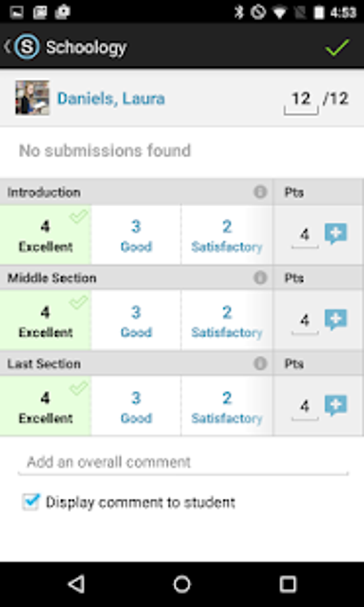
Task: Edit the overall grade value 12
Action: pyautogui.click(x=301, y=99)
